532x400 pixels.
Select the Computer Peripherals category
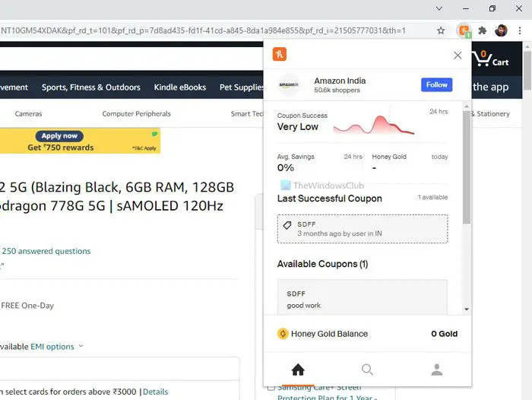point(136,114)
